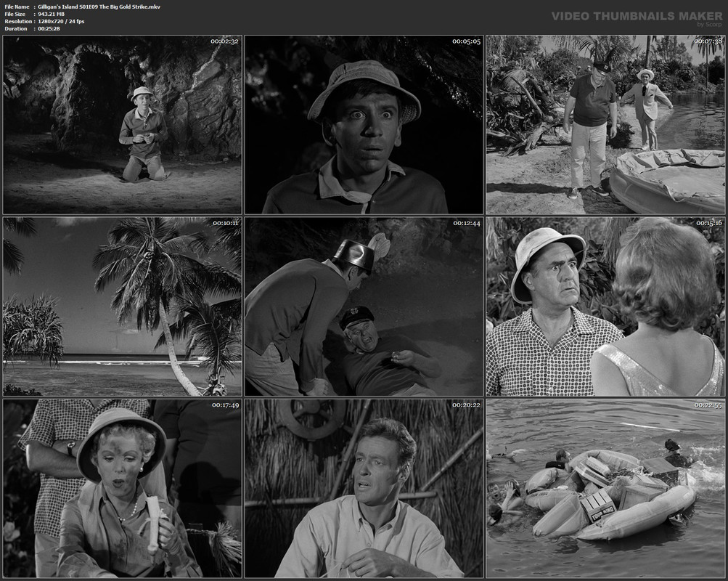Viewport: 728px width, 581px height.
Task: Click the 'Duration' label
Action: [x=16, y=29]
